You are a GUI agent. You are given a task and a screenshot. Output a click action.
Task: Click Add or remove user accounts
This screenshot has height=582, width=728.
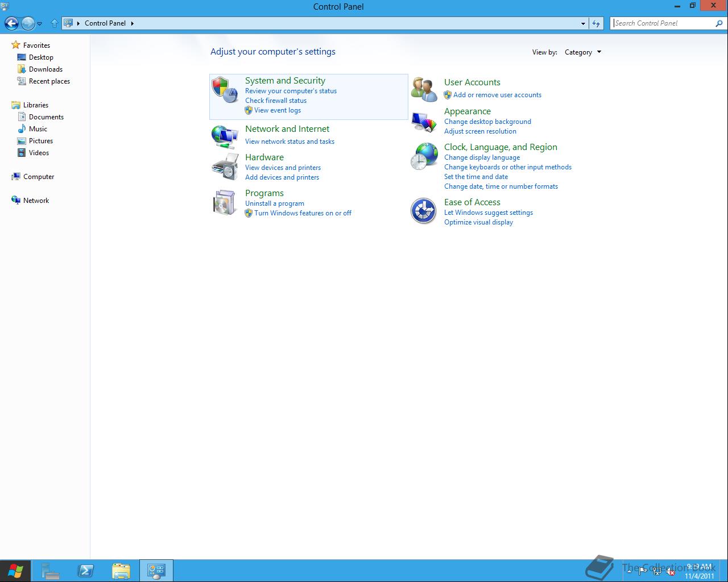(497, 95)
